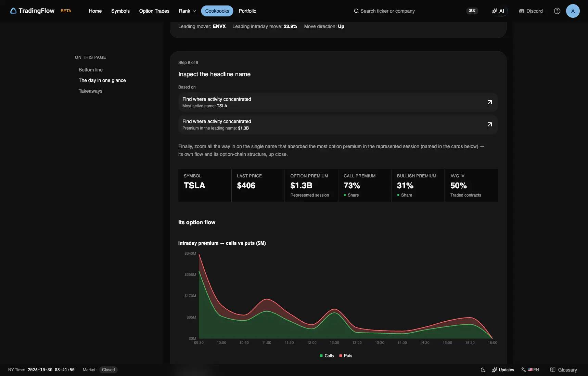Click the ENVX leading mover text
This screenshot has width=588, height=376.
[219, 26]
